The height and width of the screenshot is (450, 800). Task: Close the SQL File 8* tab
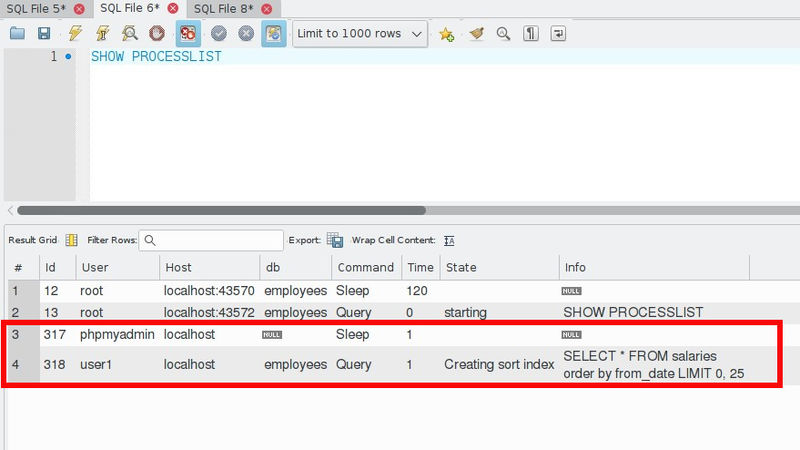click(267, 9)
